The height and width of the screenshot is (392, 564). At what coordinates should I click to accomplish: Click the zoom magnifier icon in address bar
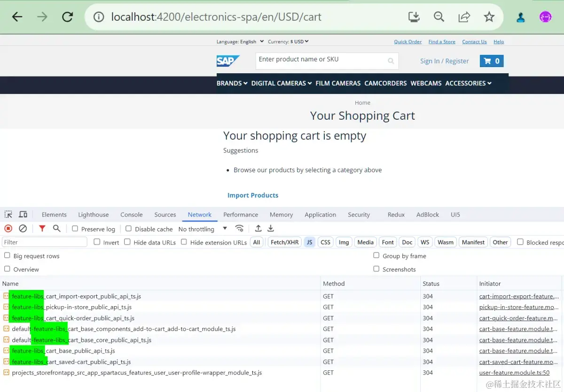[439, 17]
